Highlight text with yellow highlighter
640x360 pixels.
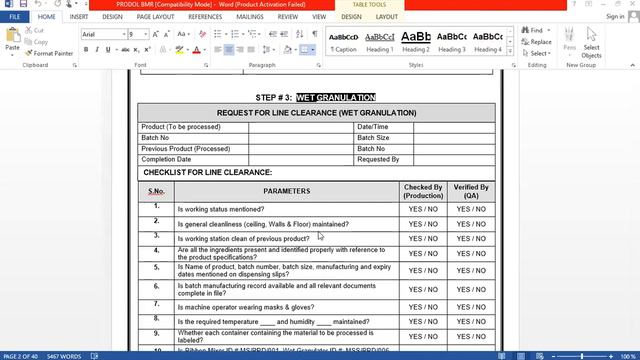tap(179, 50)
